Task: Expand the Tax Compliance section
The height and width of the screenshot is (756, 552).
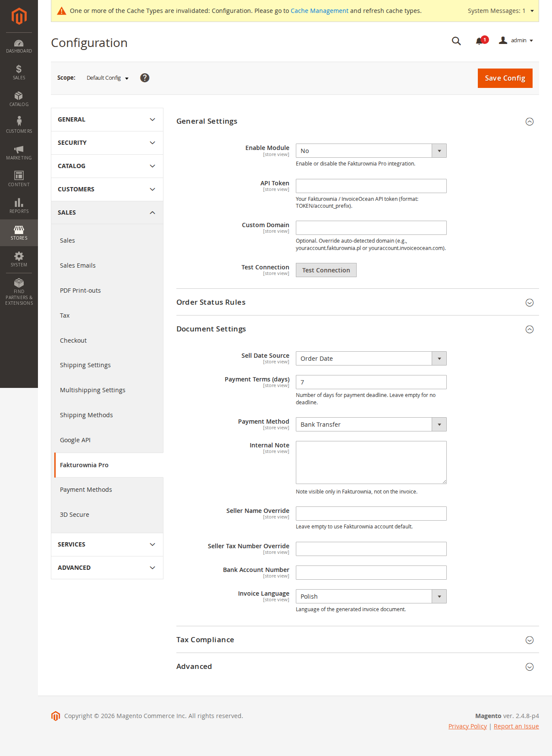Action: [530, 640]
